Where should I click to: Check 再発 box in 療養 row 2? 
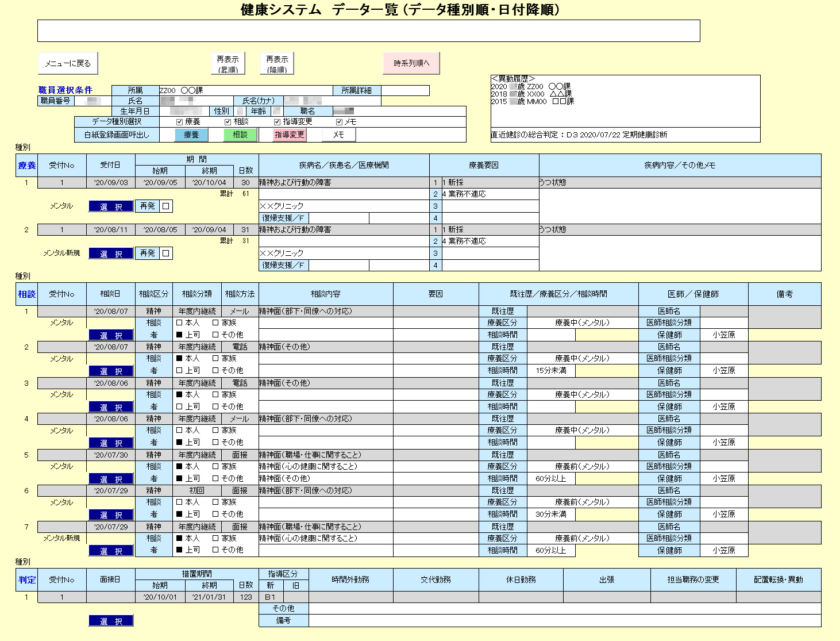165,253
